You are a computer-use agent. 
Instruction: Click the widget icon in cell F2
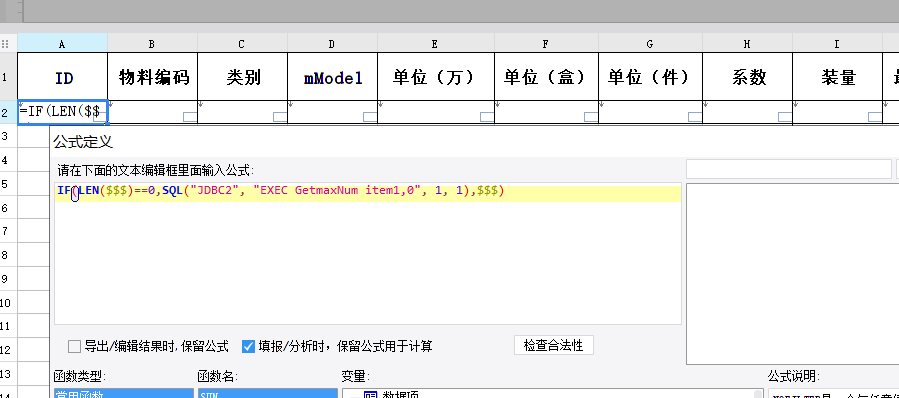(x=592, y=117)
